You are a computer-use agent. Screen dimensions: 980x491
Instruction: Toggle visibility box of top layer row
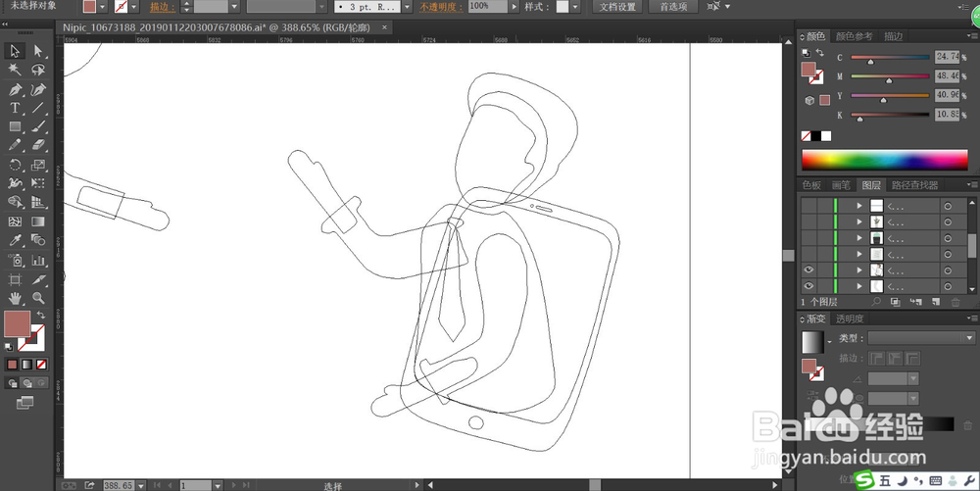pos(808,206)
